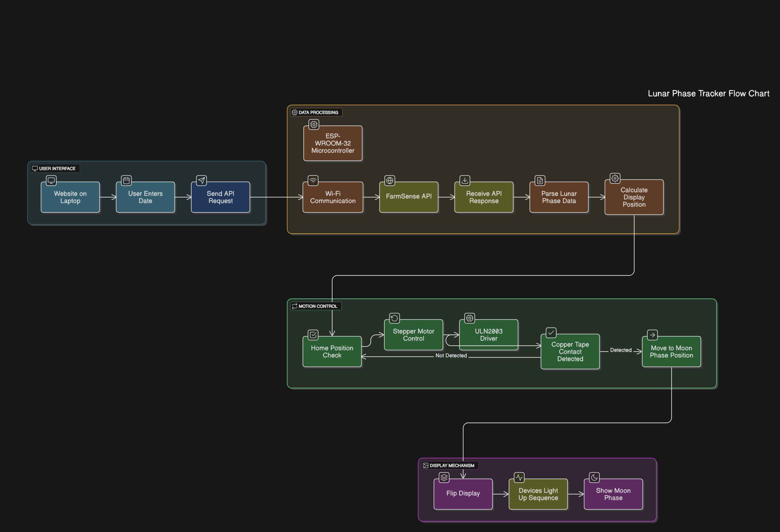Viewport: 780px width, 532px height.
Task: Click the checkbox icon on Home Position Check
Action: click(x=313, y=335)
